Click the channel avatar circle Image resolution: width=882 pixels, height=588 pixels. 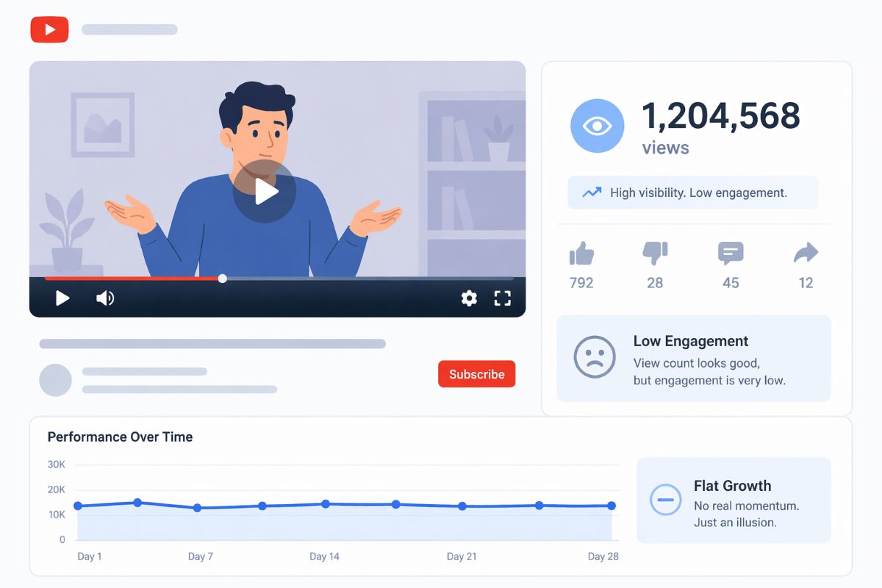pos(55,380)
